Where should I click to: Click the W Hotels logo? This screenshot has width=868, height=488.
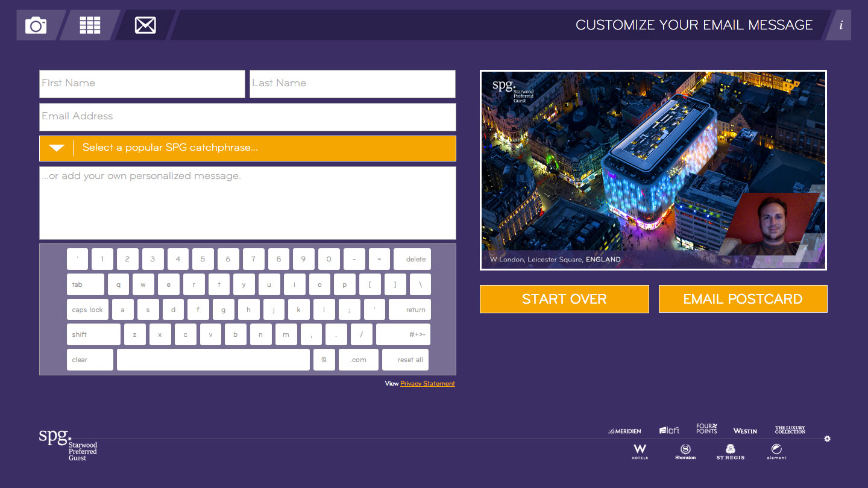(640, 451)
